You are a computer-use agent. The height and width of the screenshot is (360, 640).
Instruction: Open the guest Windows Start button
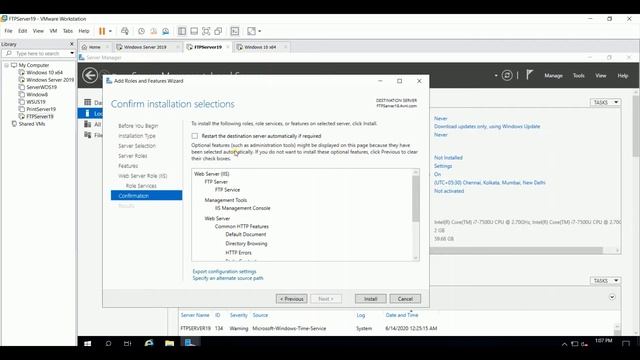pyautogui.click(x=87, y=344)
